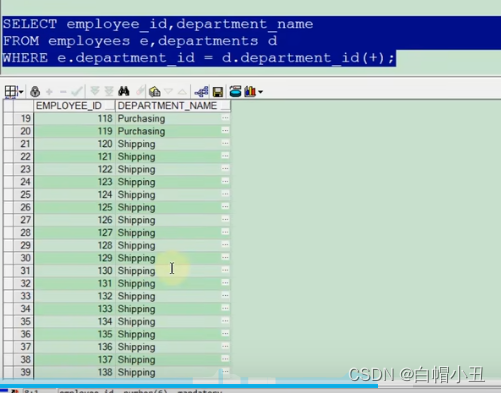Click employee ID cell 120
The height and width of the screenshot is (393, 501).
click(74, 144)
